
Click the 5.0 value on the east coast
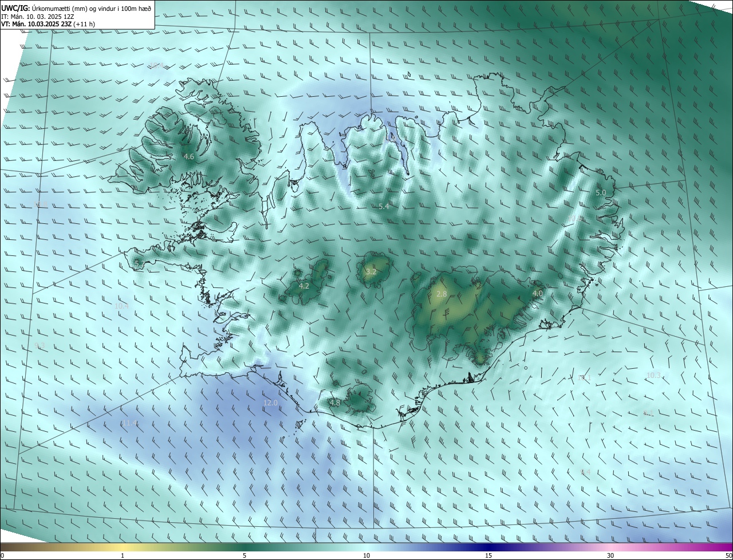coord(601,193)
